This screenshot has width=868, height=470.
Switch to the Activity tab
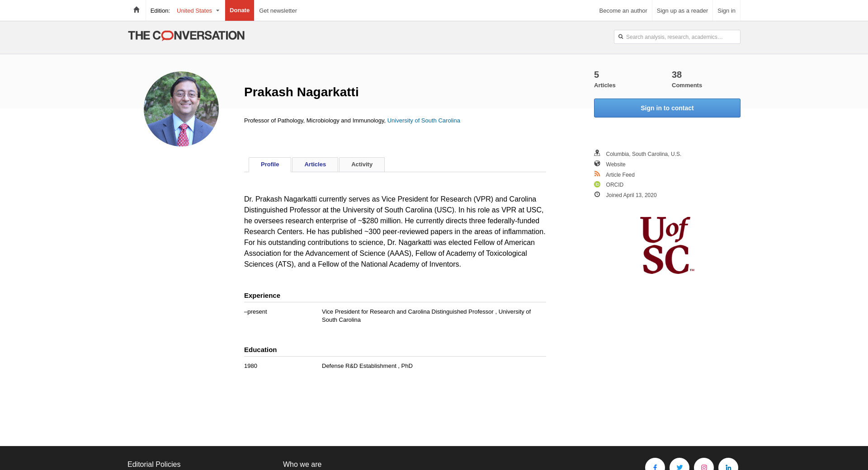coord(362,164)
